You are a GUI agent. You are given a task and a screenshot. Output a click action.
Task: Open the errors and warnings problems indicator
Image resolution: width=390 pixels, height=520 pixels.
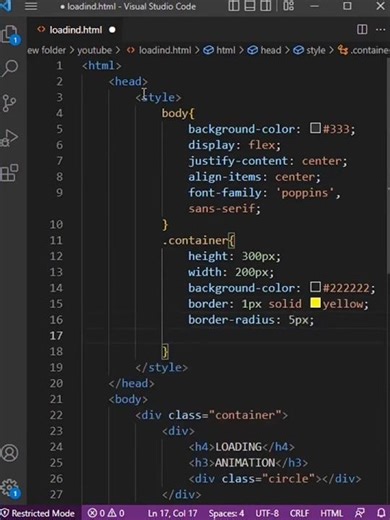(x=106, y=513)
